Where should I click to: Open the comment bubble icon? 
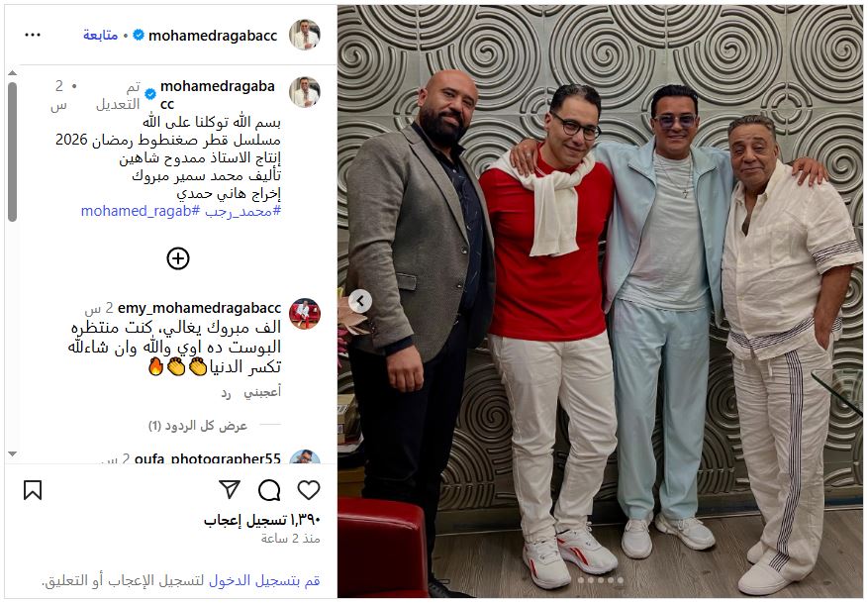[269, 490]
